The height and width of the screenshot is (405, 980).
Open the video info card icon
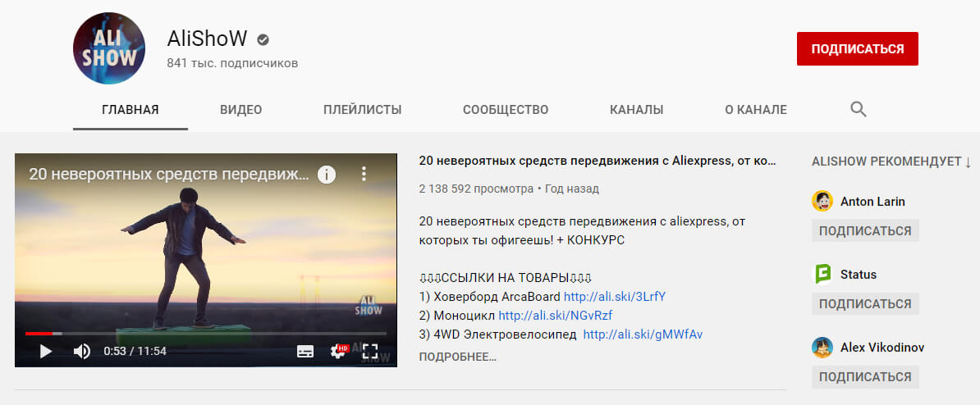pos(327,174)
